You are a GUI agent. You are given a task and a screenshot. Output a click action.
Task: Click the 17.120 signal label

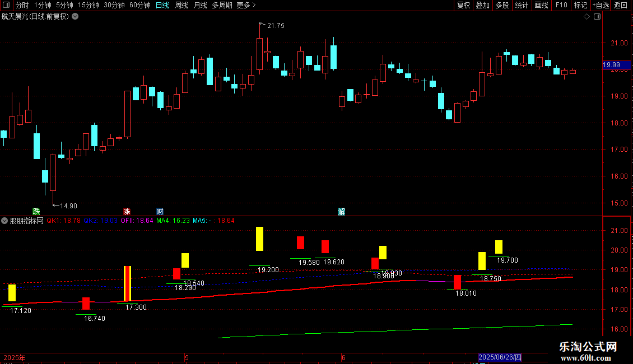[x=21, y=311]
